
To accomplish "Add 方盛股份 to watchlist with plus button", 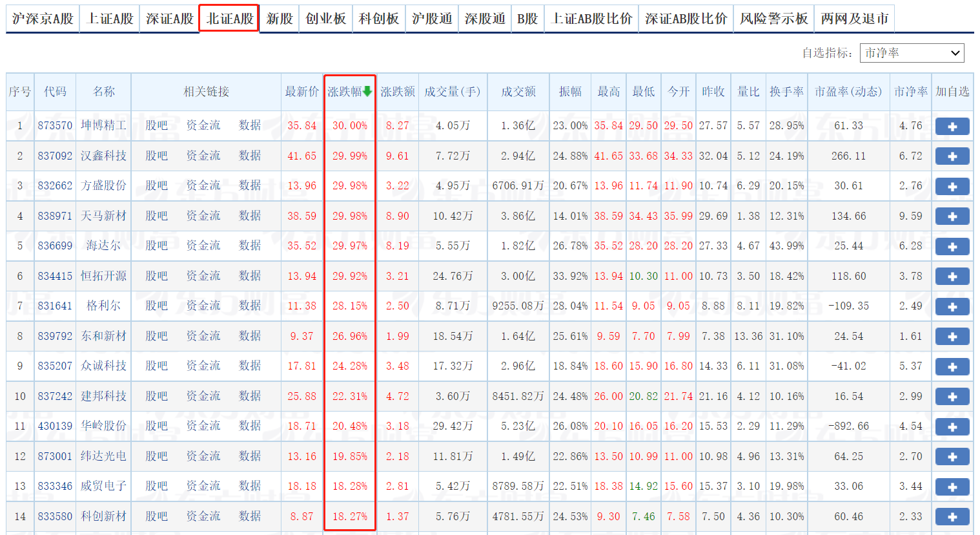I will pyautogui.click(x=952, y=187).
